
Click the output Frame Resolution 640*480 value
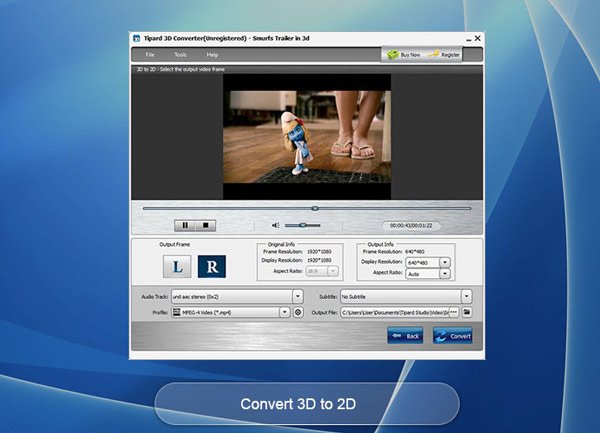[x=415, y=252]
